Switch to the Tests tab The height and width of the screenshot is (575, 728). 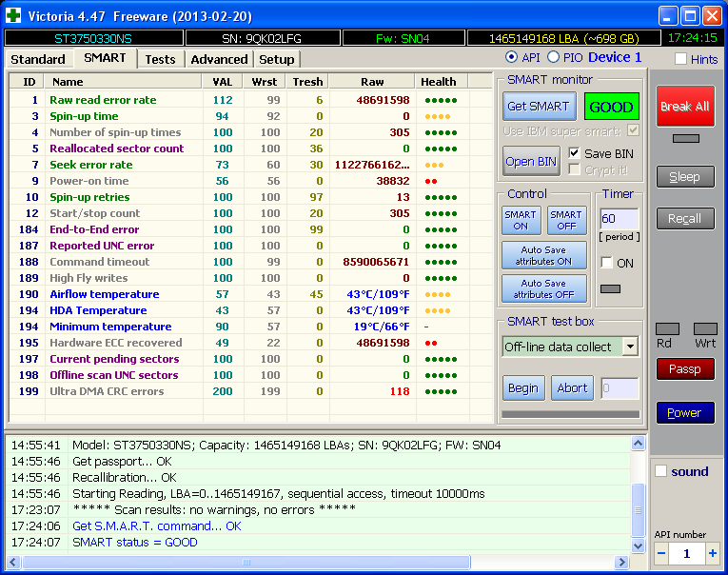(160, 59)
